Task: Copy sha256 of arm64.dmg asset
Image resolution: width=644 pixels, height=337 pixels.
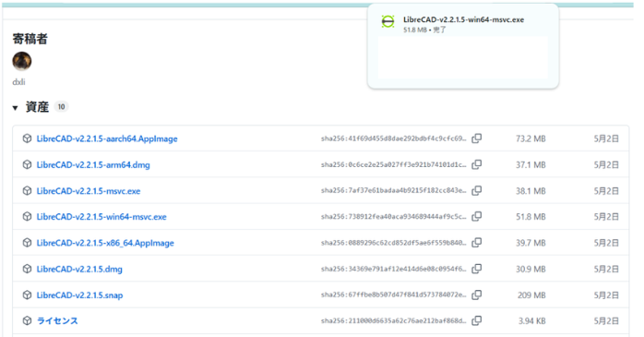Action: [476, 164]
